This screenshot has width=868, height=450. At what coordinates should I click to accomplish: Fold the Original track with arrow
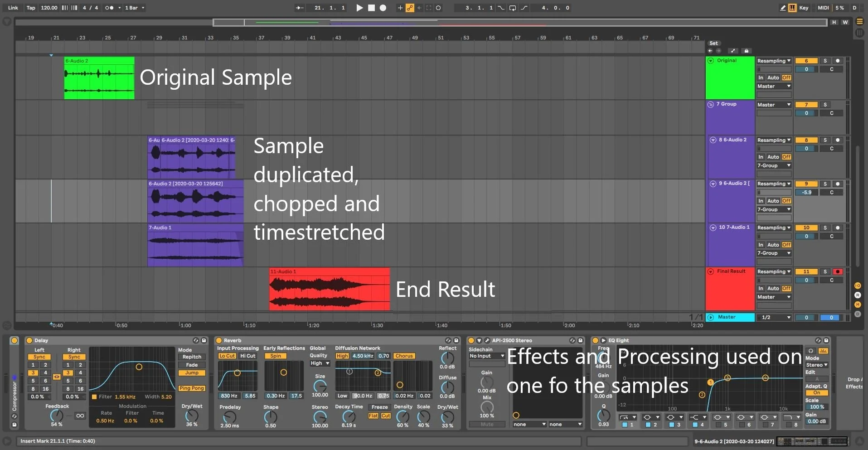coord(711,61)
